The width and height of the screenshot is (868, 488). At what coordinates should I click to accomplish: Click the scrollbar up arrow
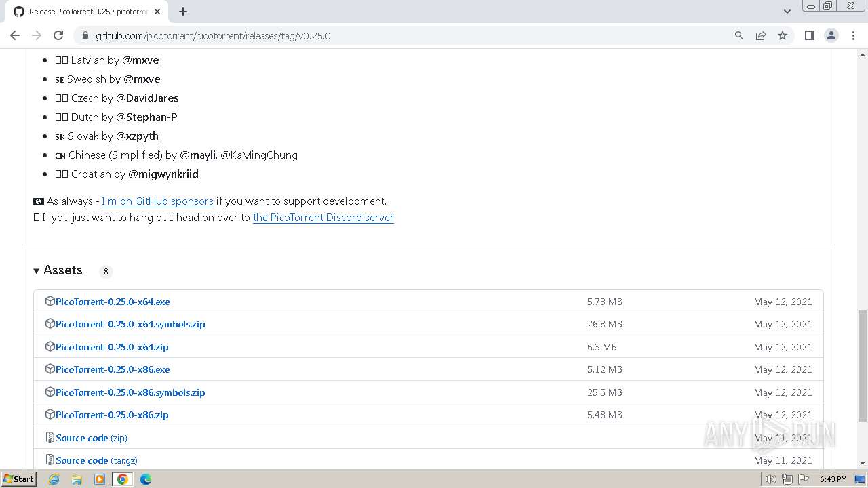pos(862,54)
